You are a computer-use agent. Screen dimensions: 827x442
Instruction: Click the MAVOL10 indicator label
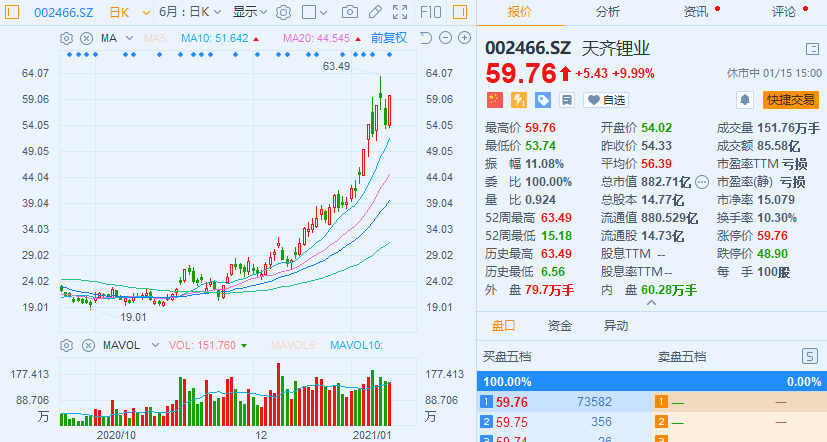point(357,345)
